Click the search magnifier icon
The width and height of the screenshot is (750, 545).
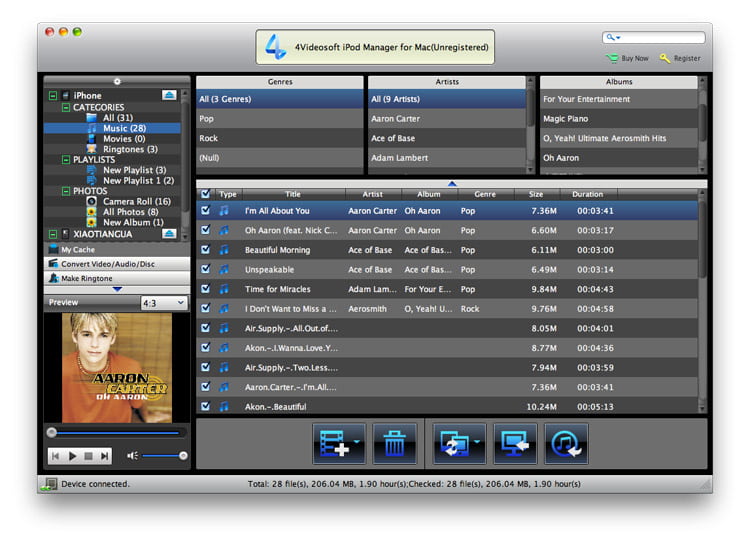610,37
